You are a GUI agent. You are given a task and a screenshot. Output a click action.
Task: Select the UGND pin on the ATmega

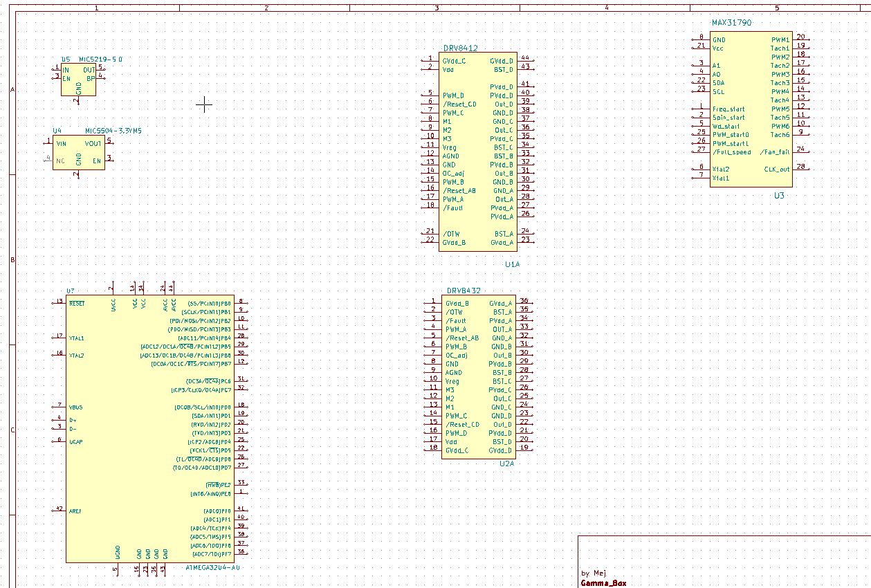[117, 552]
